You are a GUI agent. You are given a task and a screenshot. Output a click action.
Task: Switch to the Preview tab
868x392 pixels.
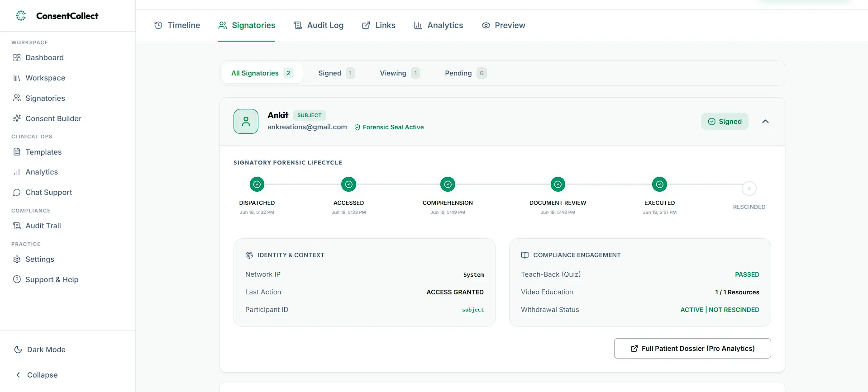[503, 25]
